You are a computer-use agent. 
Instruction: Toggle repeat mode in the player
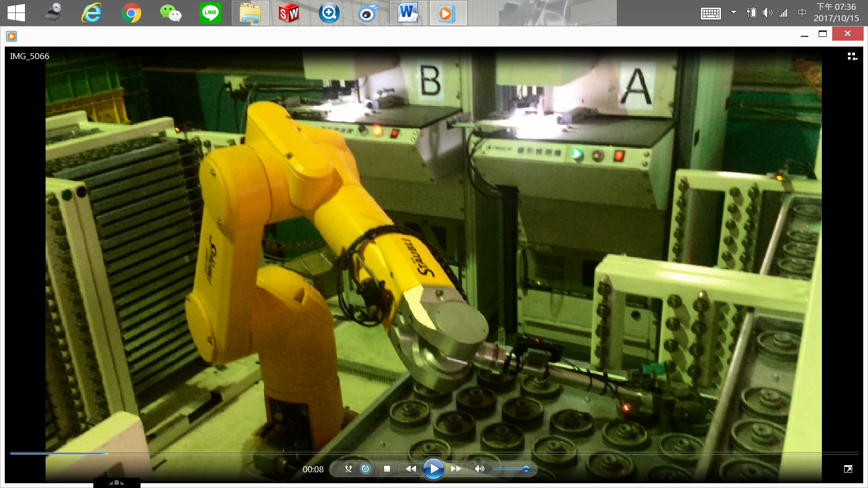point(365,468)
